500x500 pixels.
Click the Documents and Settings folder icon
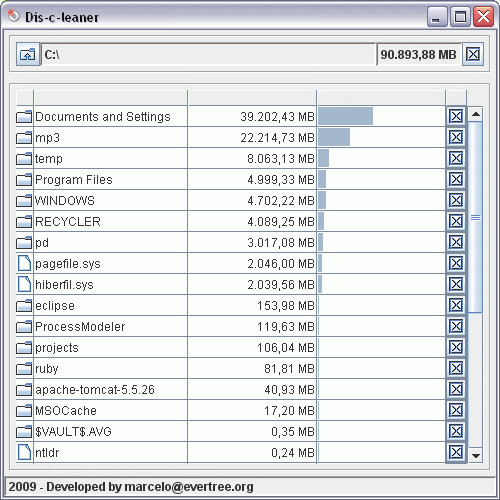coord(24,117)
